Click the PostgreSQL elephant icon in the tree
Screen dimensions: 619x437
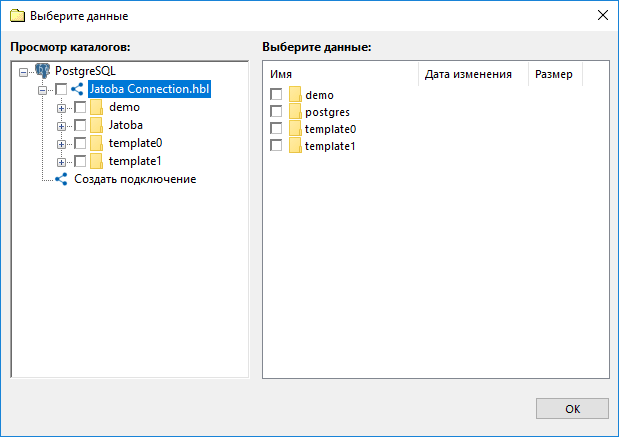point(43,71)
